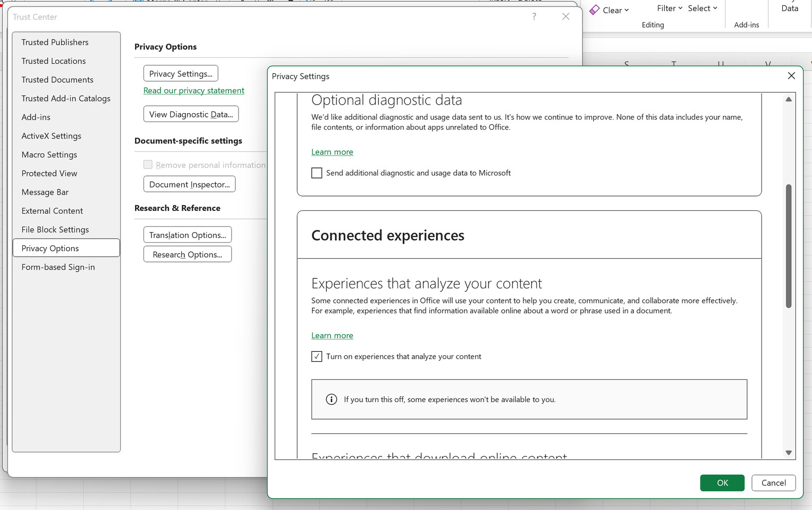Open the Document Inspector... button

pyautogui.click(x=189, y=184)
